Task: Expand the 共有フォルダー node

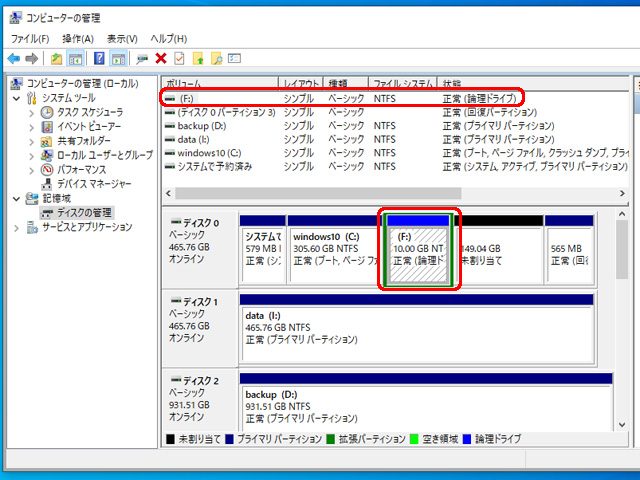Action: tap(31, 142)
